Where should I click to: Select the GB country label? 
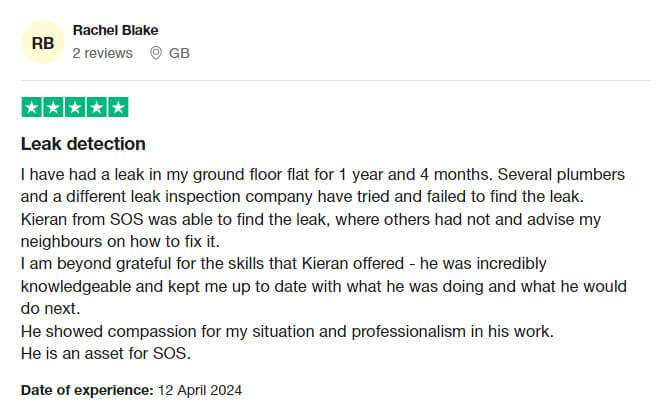(179, 53)
